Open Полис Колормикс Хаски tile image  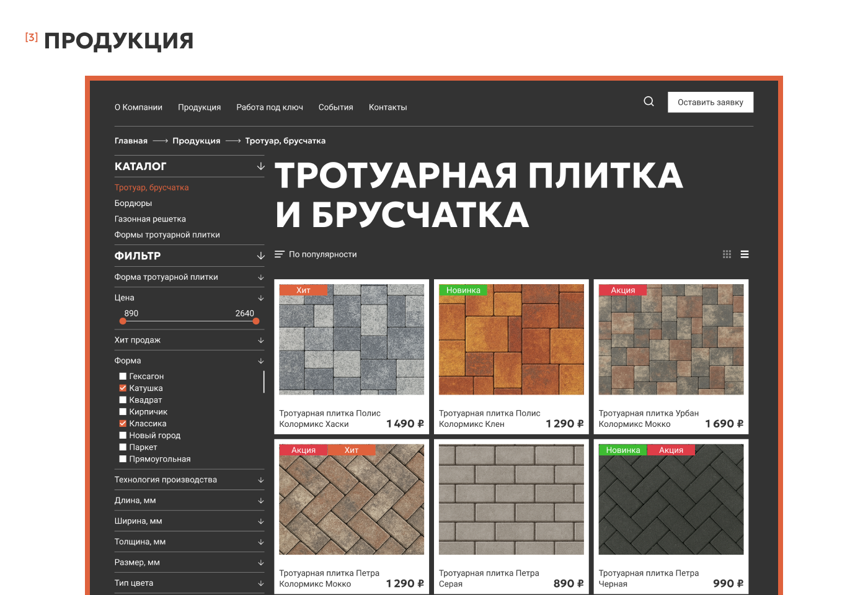[352, 339]
